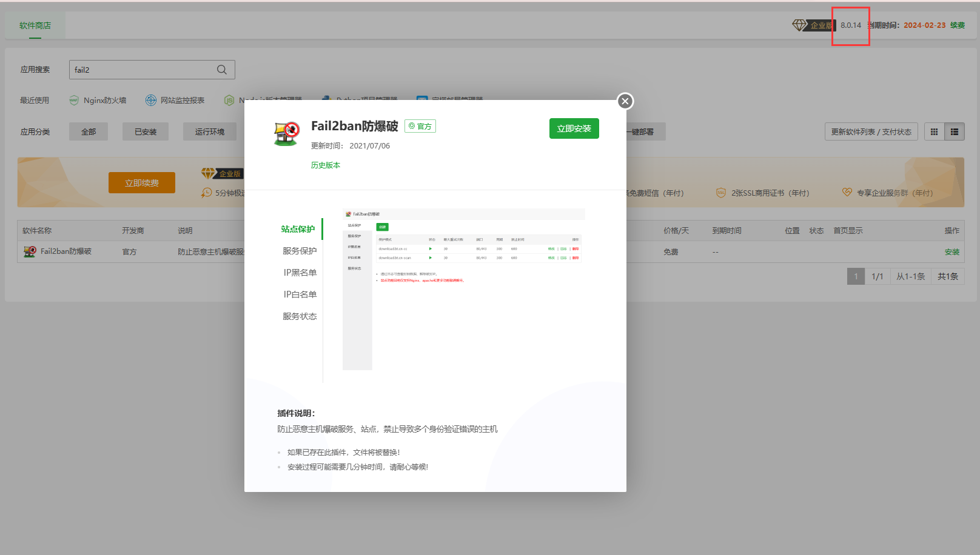Image resolution: width=980 pixels, height=555 pixels.
Task: Open the plugin preview screenshot thumbnail
Action: click(x=464, y=289)
